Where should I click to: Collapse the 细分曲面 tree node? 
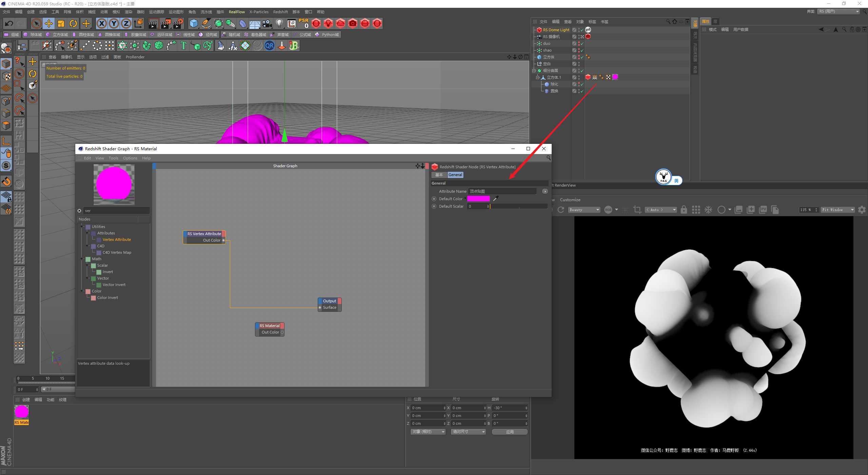(x=534, y=71)
